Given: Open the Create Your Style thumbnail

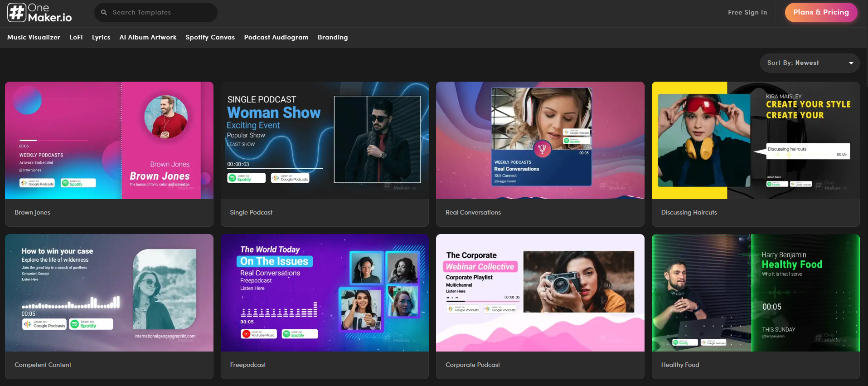Looking at the screenshot, I should pyautogui.click(x=756, y=140).
